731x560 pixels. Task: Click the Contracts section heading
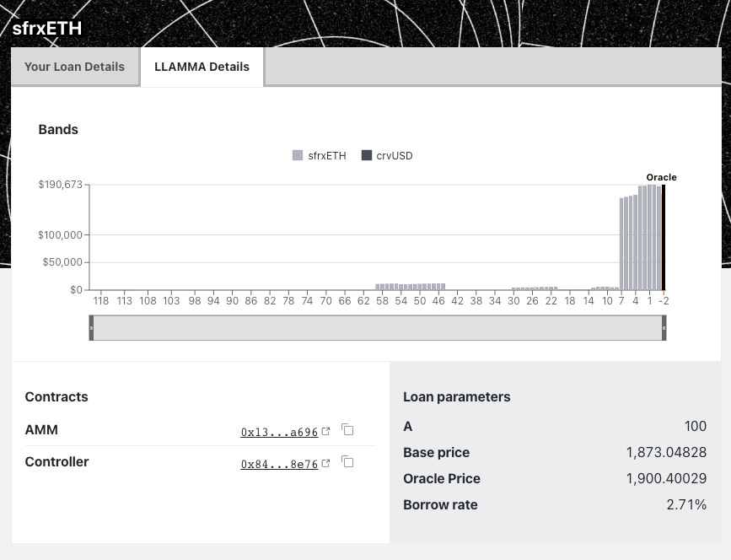coord(56,396)
